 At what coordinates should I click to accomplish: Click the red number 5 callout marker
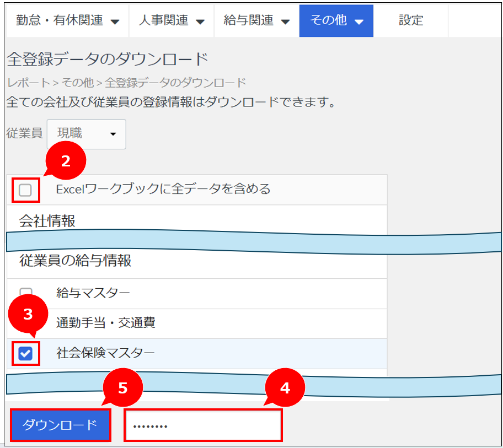coord(122,388)
